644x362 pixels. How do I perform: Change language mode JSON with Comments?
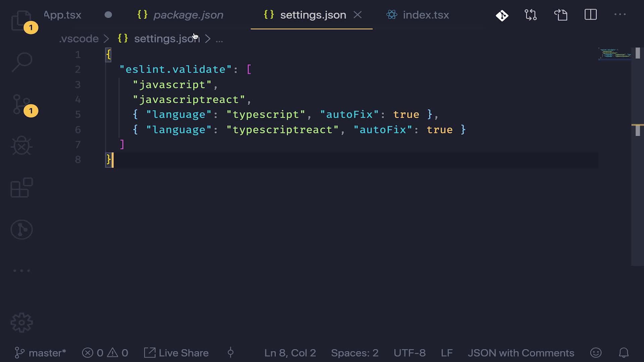click(521, 353)
